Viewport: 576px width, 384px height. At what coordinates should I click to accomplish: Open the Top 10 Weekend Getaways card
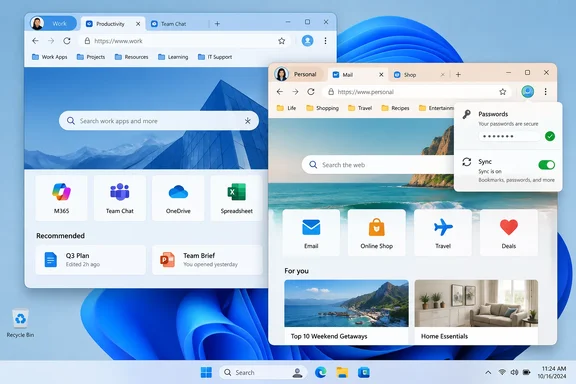[x=346, y=312]
